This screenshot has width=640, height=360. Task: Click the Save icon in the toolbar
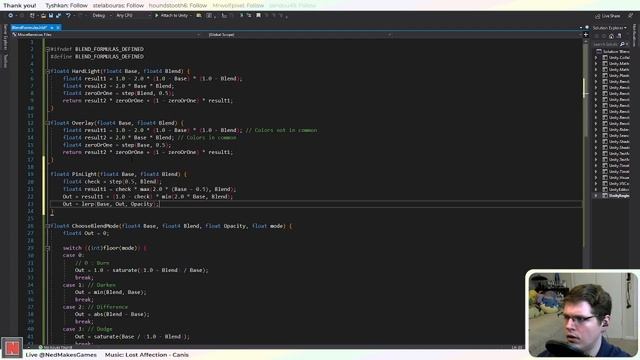[x=51, y=16]
